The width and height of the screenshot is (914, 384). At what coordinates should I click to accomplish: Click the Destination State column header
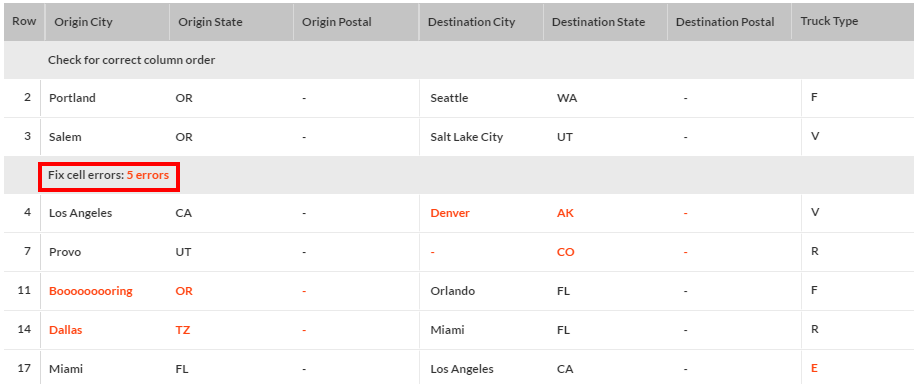599,22
